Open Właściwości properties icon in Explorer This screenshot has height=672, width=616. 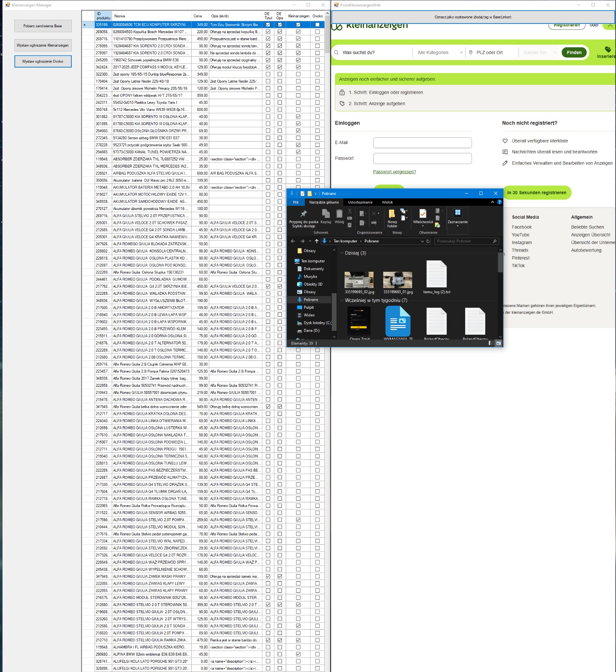(423, 213)
